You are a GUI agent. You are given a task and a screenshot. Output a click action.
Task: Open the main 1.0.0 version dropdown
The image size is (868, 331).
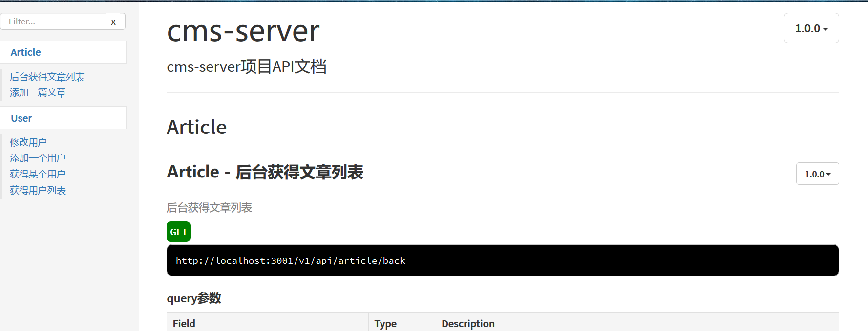811,28
